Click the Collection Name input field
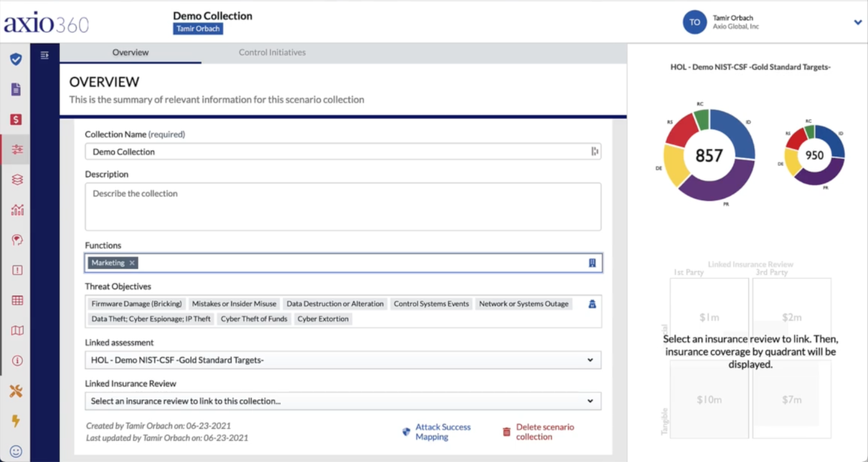The image size is (868, 462). point(343,151)
